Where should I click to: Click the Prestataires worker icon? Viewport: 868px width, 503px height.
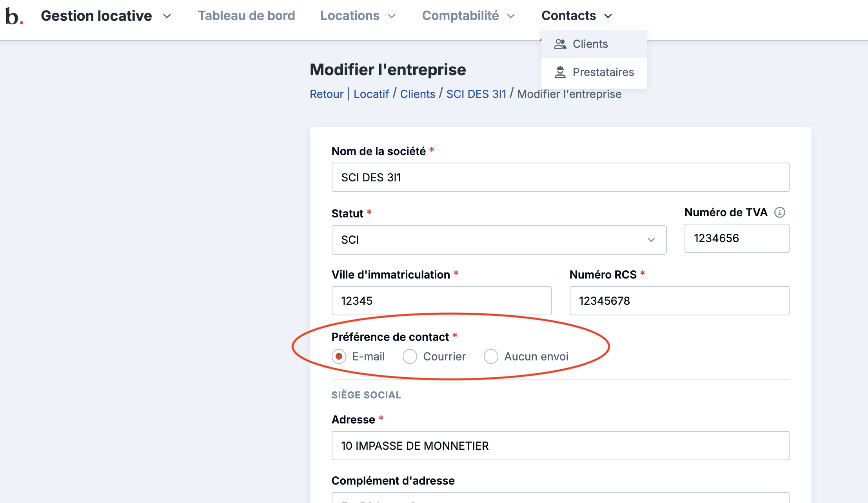[560, 72]
